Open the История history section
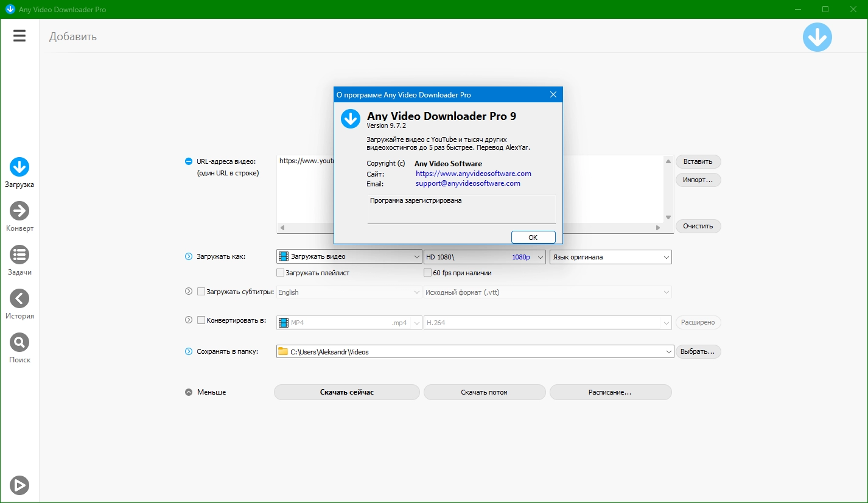The image size is (868, 503). click(19, 304)
